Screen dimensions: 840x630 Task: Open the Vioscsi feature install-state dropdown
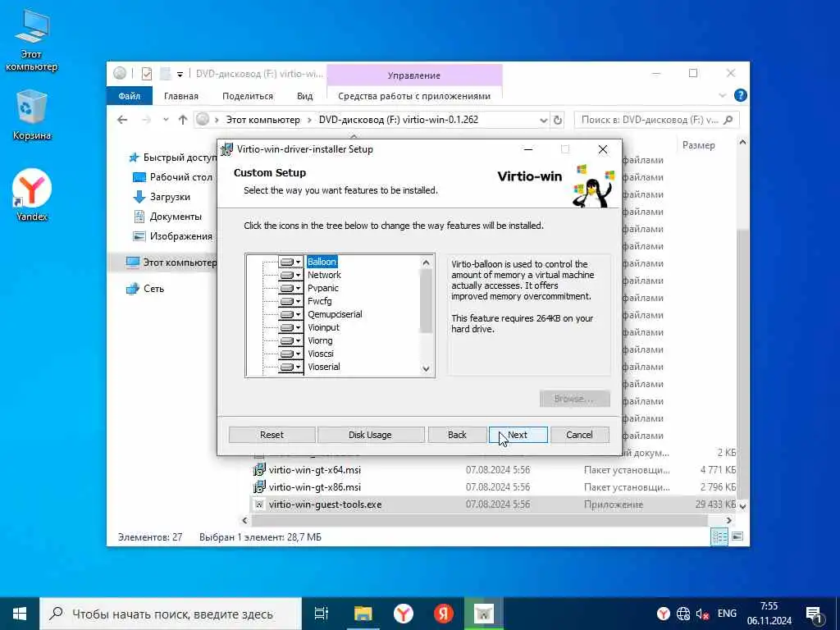290,354
